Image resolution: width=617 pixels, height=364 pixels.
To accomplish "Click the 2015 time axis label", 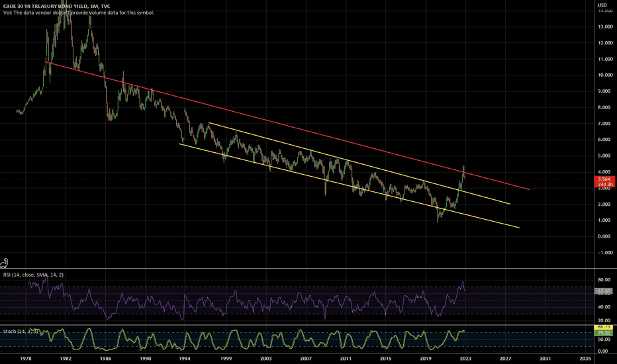I will pyautogui.click(x=385, y=359).
